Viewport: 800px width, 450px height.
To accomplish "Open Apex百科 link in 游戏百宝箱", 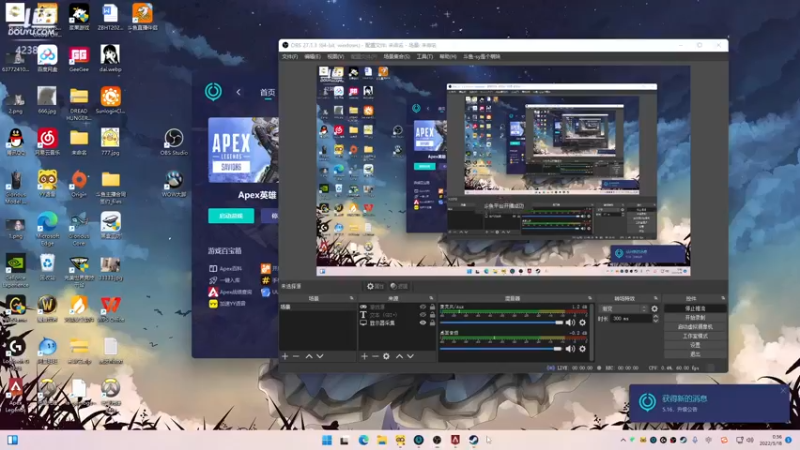I will click(x=226, y=268).
